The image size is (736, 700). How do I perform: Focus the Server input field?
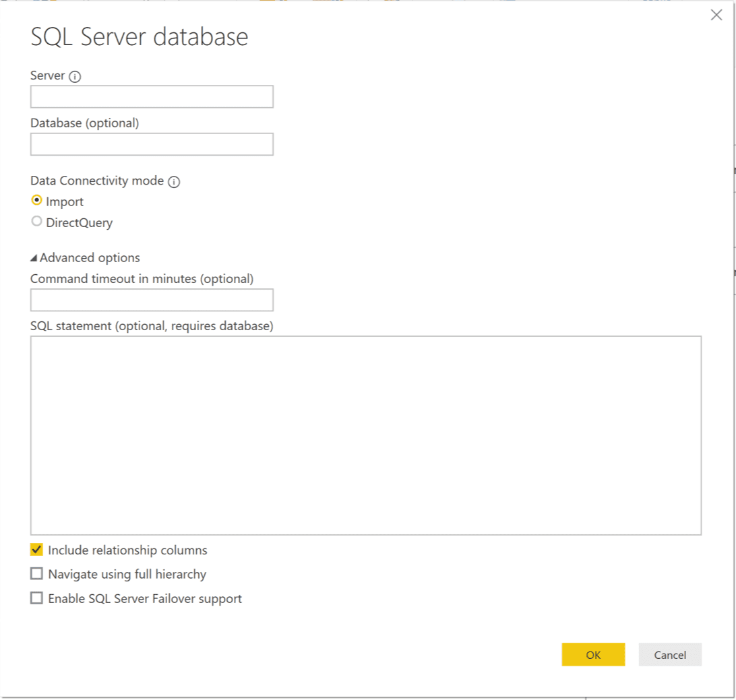(152, 96)
